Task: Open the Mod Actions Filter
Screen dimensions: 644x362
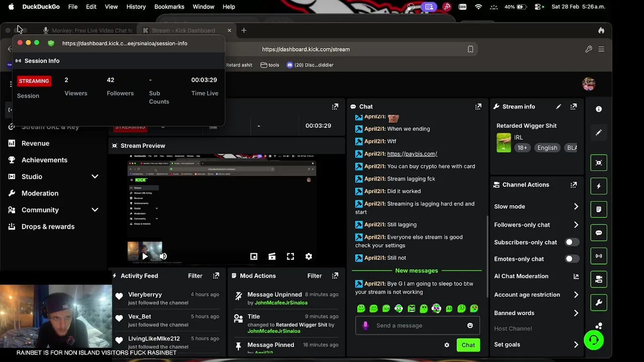Action: pyautogui.click(x=314, y=276)
